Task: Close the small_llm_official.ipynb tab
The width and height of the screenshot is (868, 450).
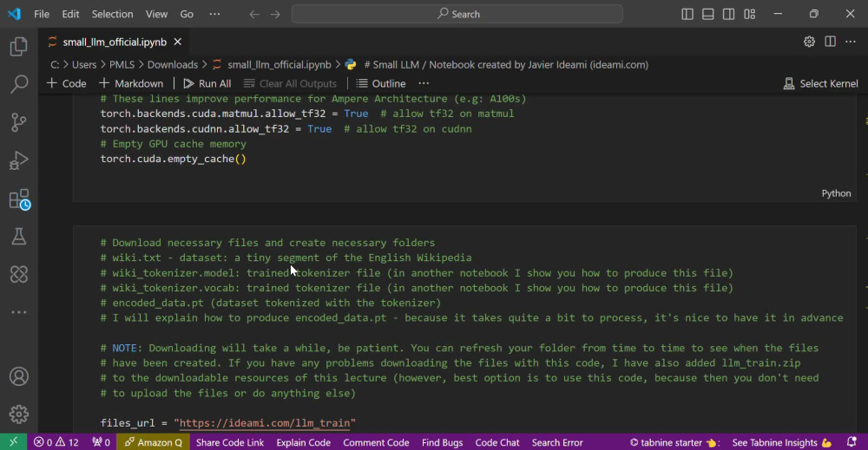Action: 178,42
